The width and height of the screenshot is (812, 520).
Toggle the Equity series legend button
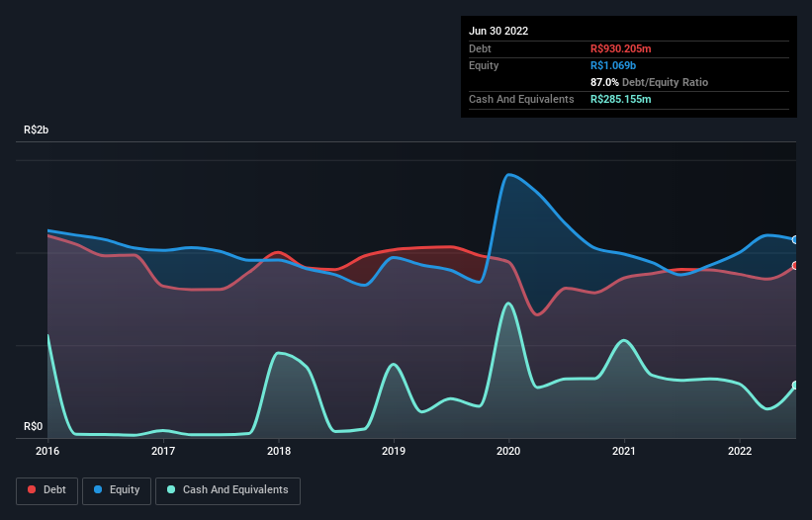coord(117,490)
